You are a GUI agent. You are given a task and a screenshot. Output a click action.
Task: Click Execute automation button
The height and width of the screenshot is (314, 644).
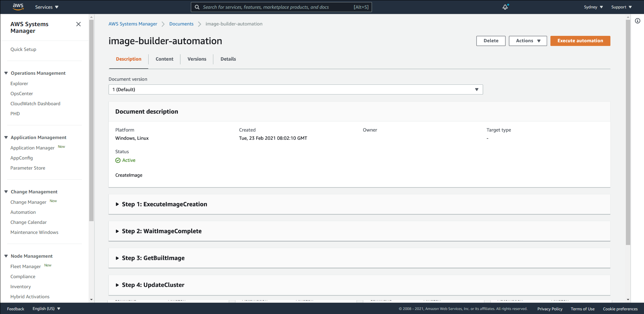[x=580, y=41]
